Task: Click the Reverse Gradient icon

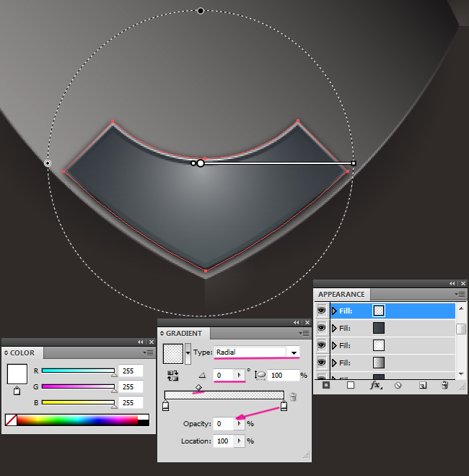Action: 173,376
